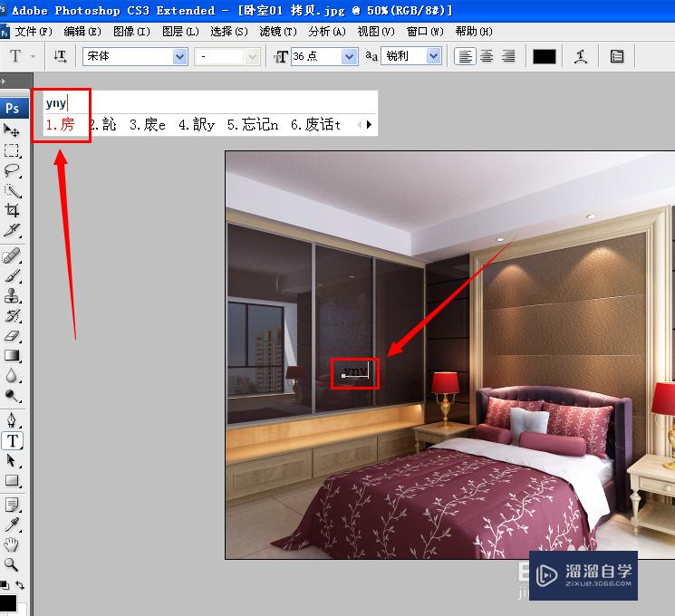
Task: Open the 分析(A) menu
Action: tap(327, 32)
